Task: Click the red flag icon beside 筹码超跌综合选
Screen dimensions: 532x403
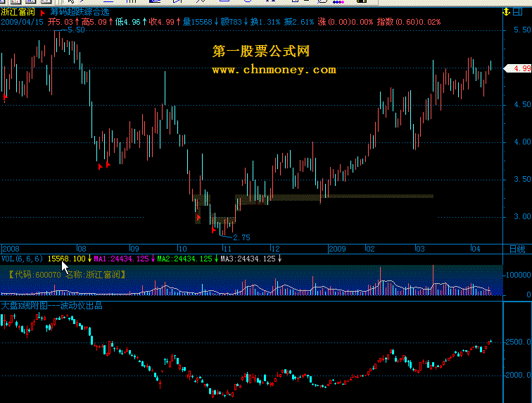Action: click(43, 13)
